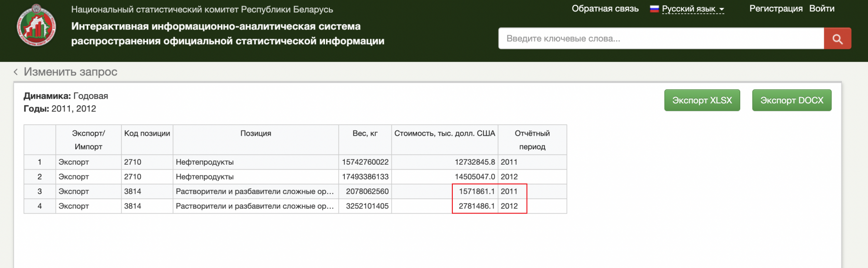Click Растворители position in row 3

tap(255, 192)
